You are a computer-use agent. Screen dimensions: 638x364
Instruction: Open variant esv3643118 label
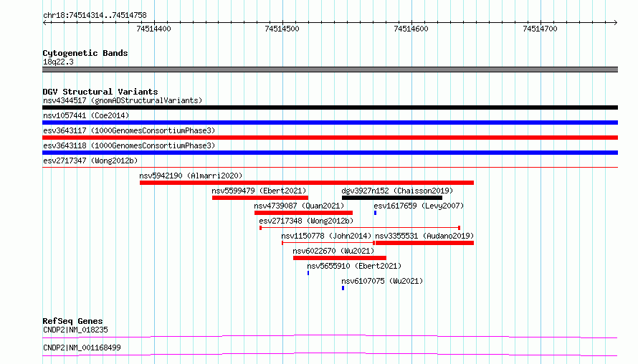click(x=129, y=145)
